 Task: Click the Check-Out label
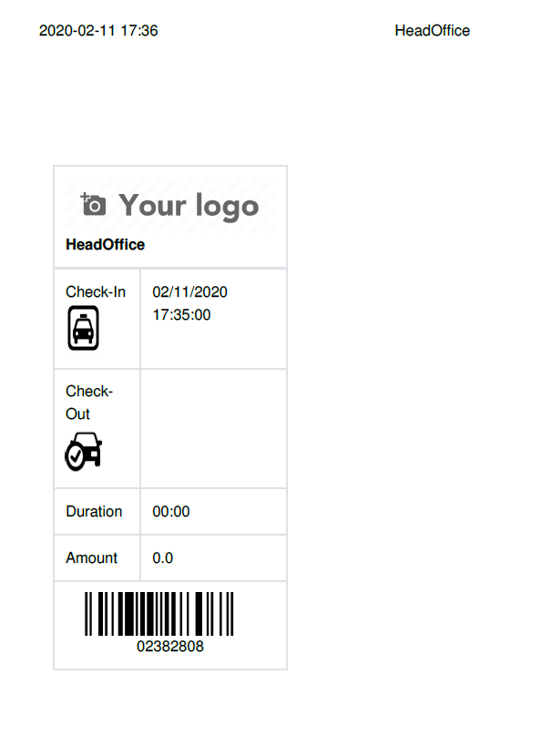[x=88, y=402]
